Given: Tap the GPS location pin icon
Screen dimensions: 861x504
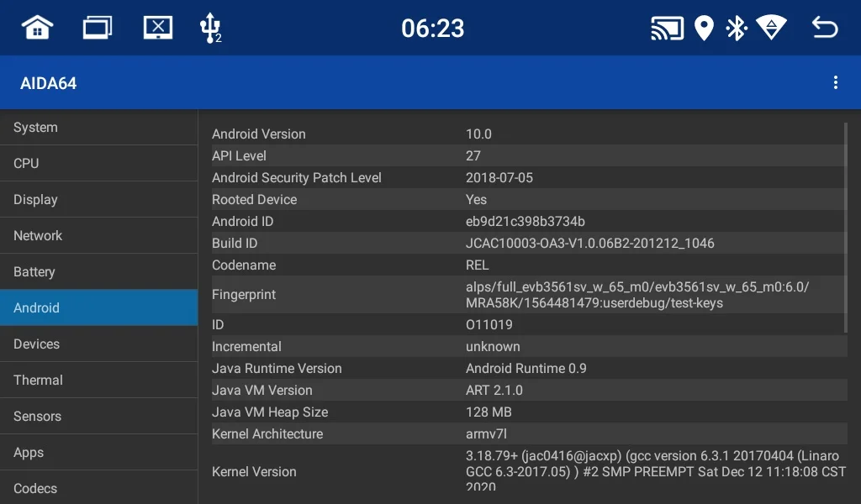Looking at the screenshot, I should pos(704,28).
